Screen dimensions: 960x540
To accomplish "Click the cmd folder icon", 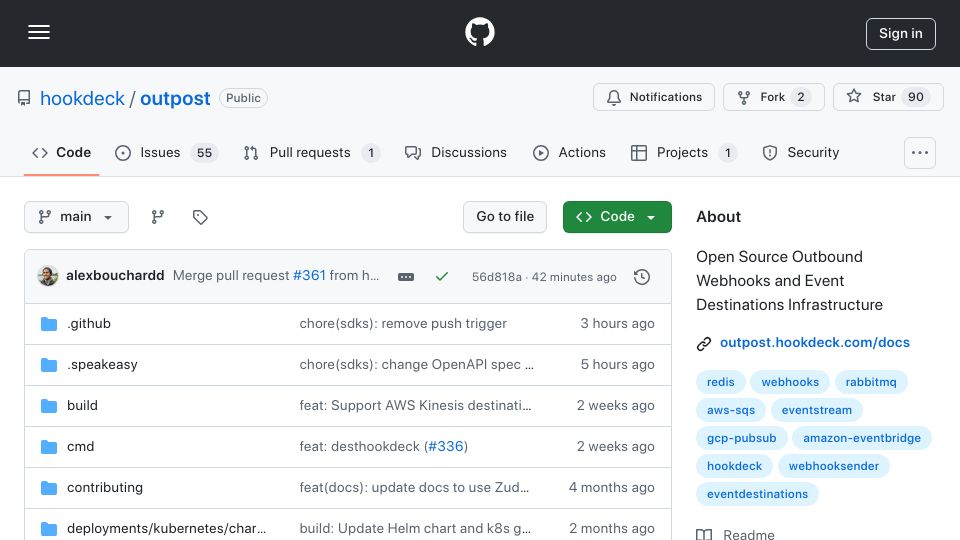I will click(49, 447).
